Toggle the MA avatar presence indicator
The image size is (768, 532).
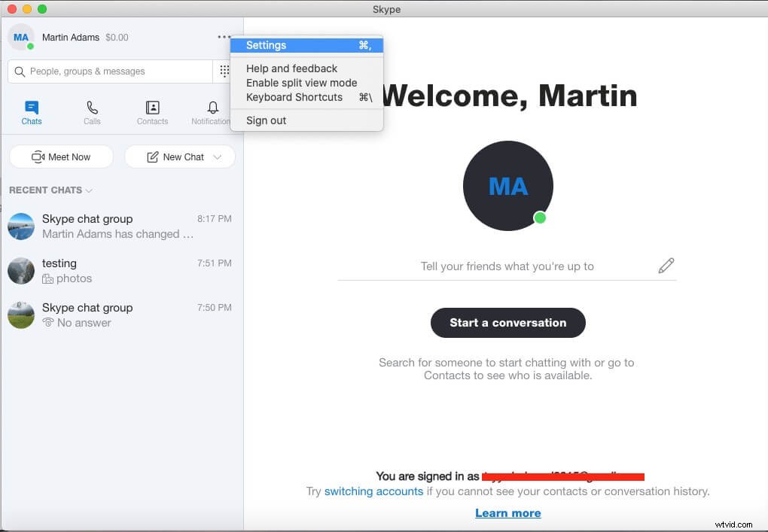(30, 44)
